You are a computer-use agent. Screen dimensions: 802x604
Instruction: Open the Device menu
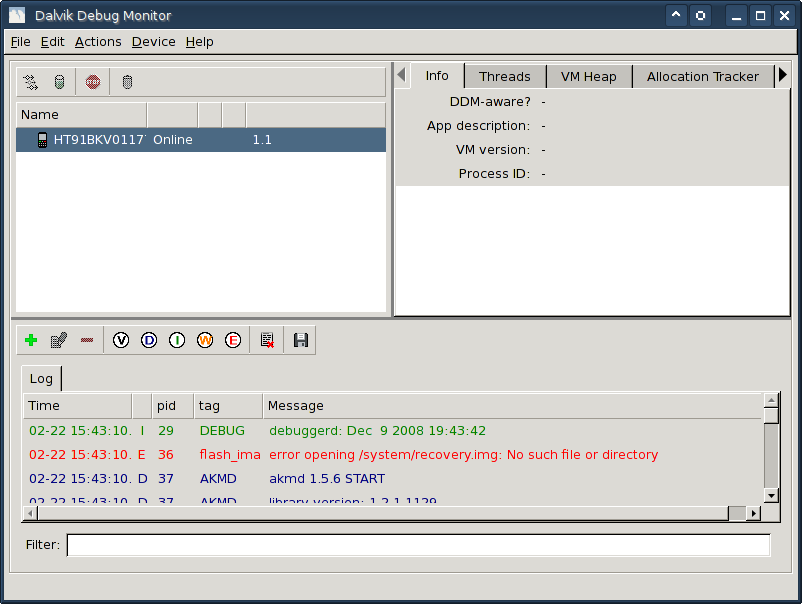[x=153, y=42]
